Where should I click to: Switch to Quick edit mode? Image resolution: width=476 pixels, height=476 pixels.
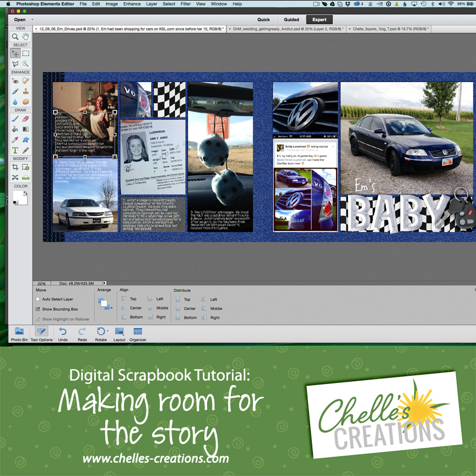[263, 19]
